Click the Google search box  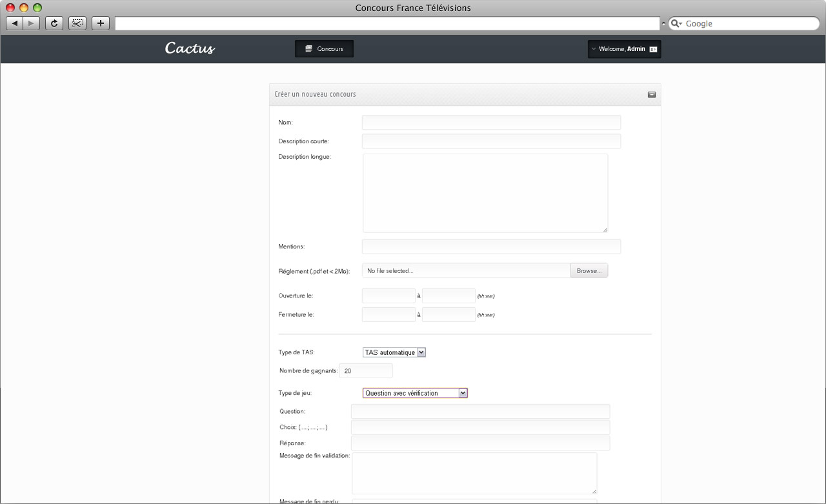(743, 23)
